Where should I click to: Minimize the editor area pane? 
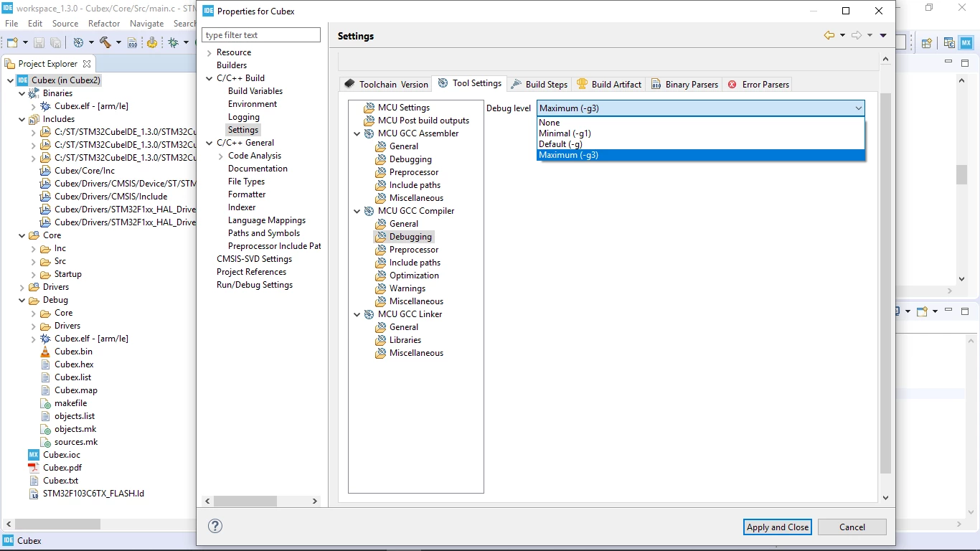point(948,63)
